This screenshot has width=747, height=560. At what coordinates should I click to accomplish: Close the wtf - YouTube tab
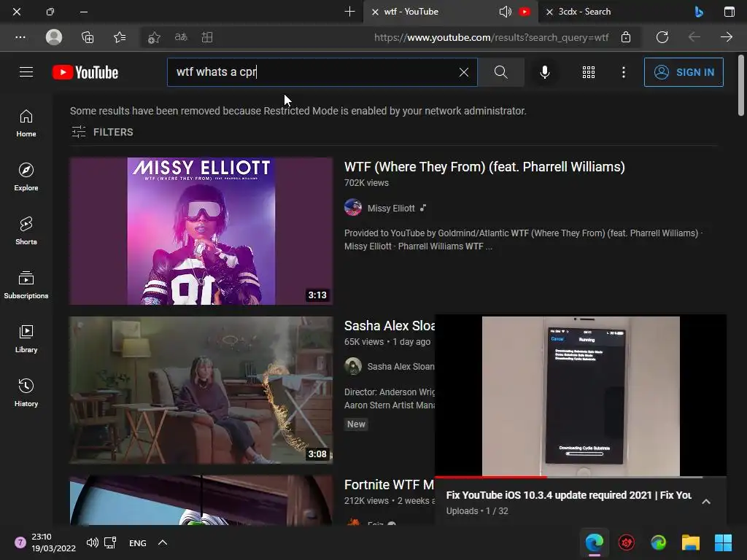pyautogui.click(x=376, y=12)
